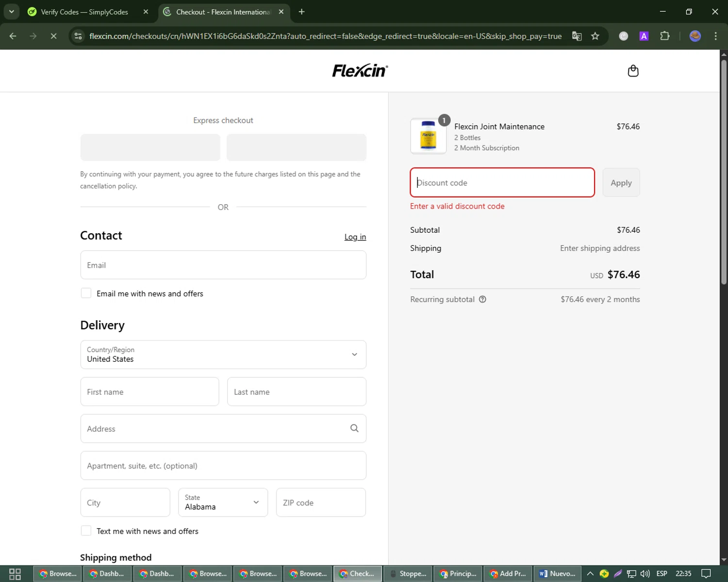
Task: Open Chrome three-dot menu
Action: click(715, 36)
